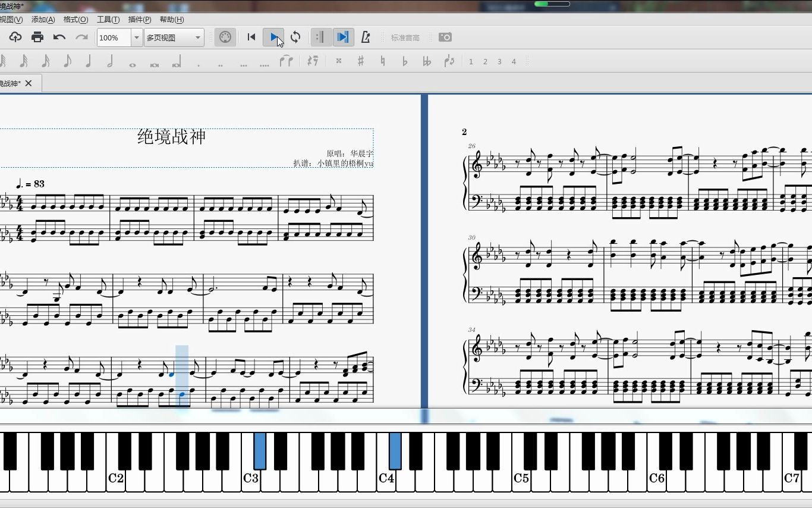The width and height of the screenshot is (812, 508).
Task: Toggle the metronome
Action: coord(366,37)
